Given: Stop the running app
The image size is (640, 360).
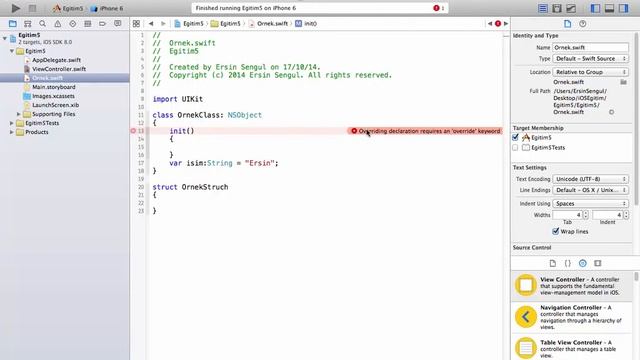Looking at the screenshot, I should click(32, 8).
